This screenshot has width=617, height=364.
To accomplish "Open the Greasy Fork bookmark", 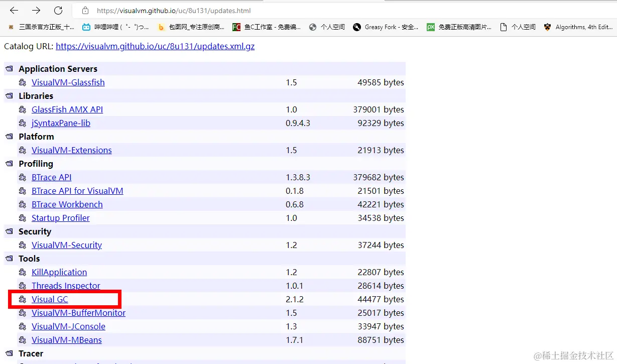I will 386,27.
